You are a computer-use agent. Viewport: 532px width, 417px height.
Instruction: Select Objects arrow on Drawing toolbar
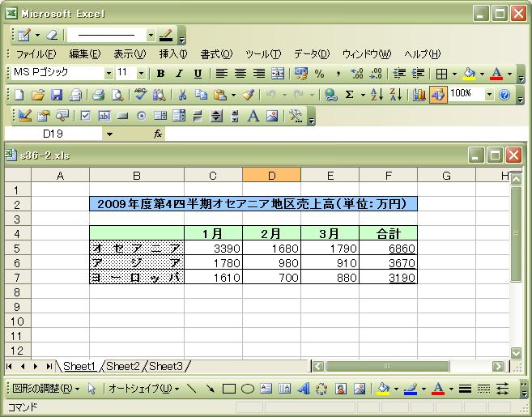(x=92, y=389)
